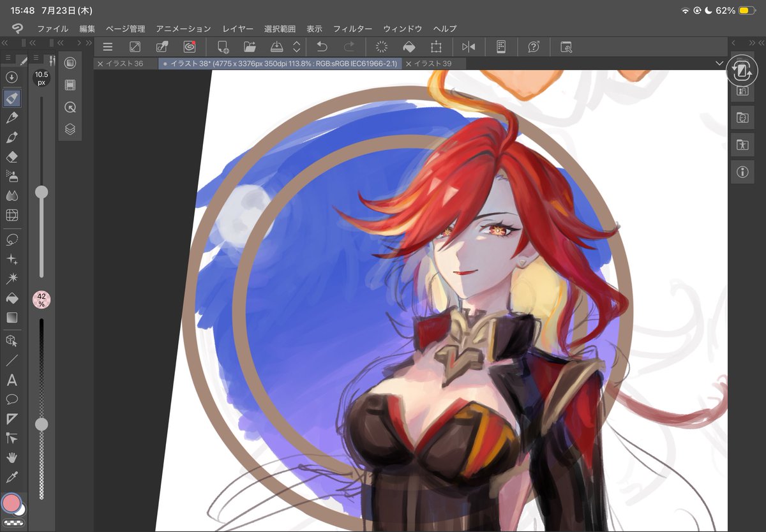Image resolution: width=766 pixels, height=532 pixels.
Task: Select the Correct line tool
Action: click(11, 438)
